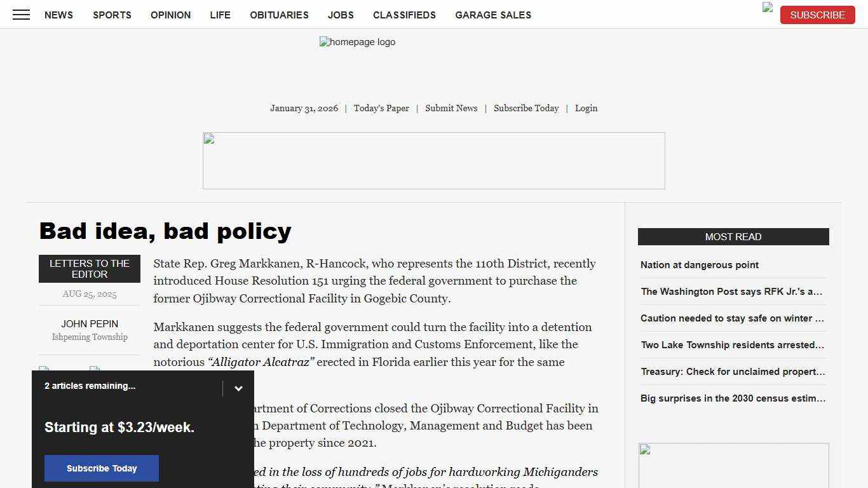Open the NEWS section
Image resolution: width=868 pixels, height=488 pixels.
pyautogui.click(x=58, y=15)
